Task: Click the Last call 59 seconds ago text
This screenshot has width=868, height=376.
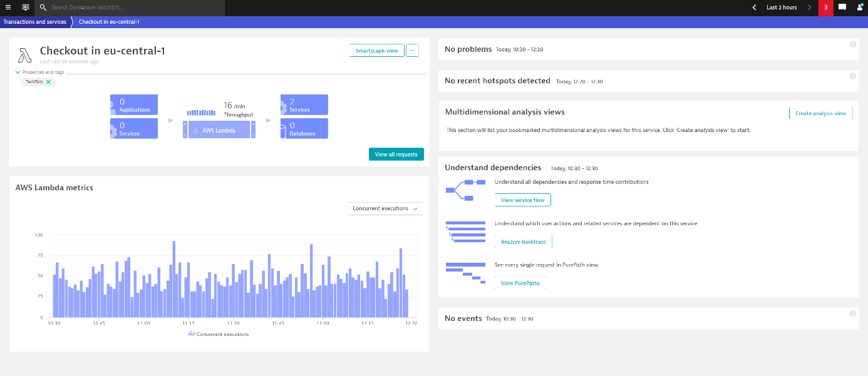Action: tap(69, 62)
